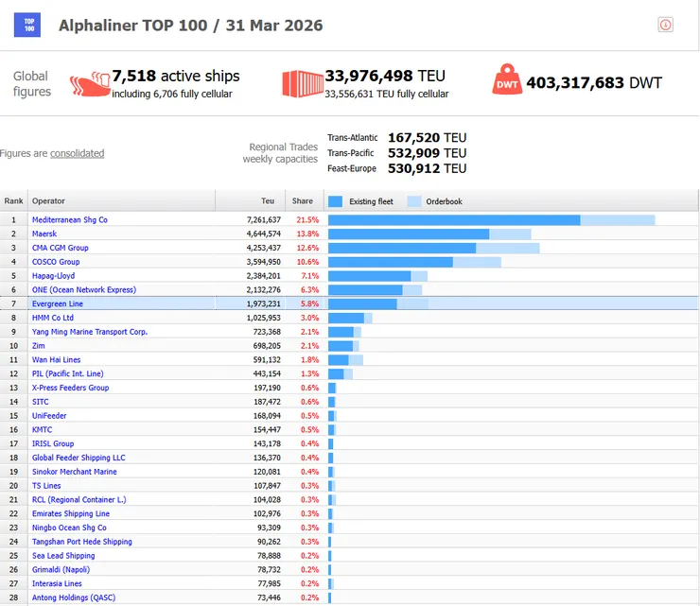700x606 pixels.
Task: Open Wan Hai Lines operator link
Action: click(x=56, y=359)
